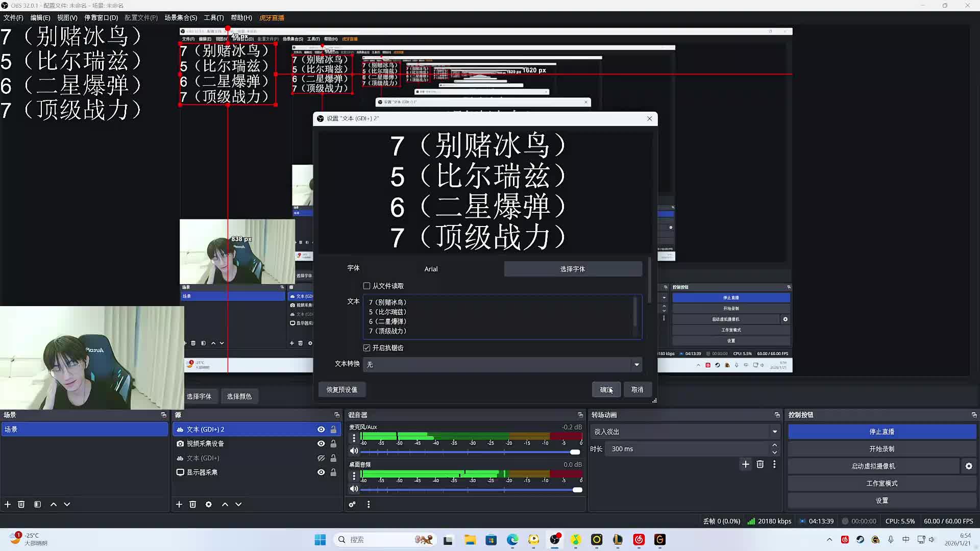Add a new scene with plus icon
This screenshot has width=980, height=551.
coord(8,505)
